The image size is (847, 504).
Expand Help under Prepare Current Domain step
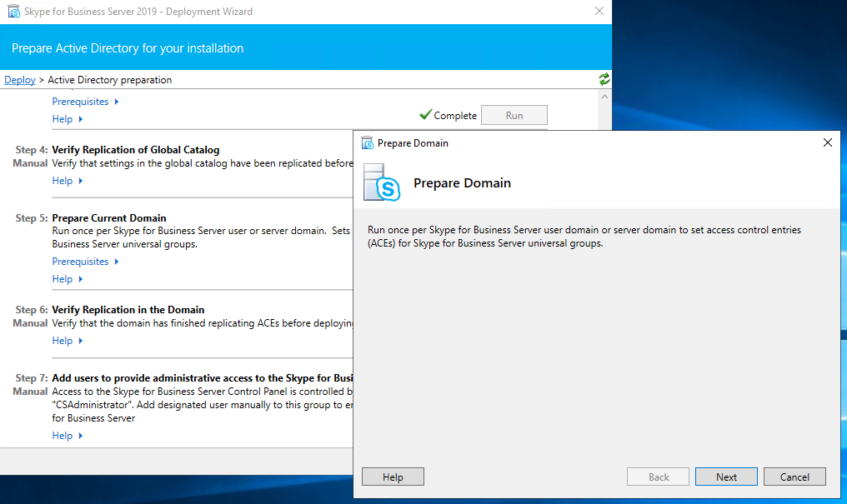(x=67, y=279)
